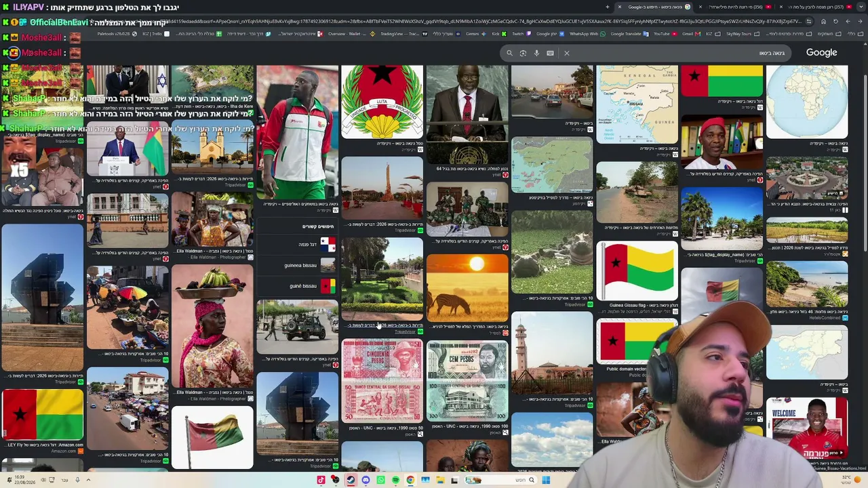Open the red obelisk monument image
The width and height of the screenshot is (868, 488).
382,188
